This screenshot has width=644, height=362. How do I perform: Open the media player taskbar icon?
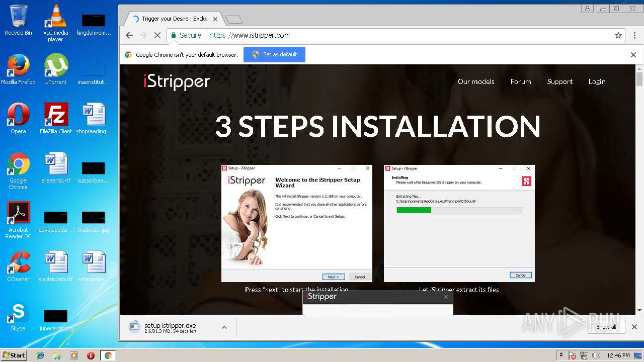click(x=74, y=355)
